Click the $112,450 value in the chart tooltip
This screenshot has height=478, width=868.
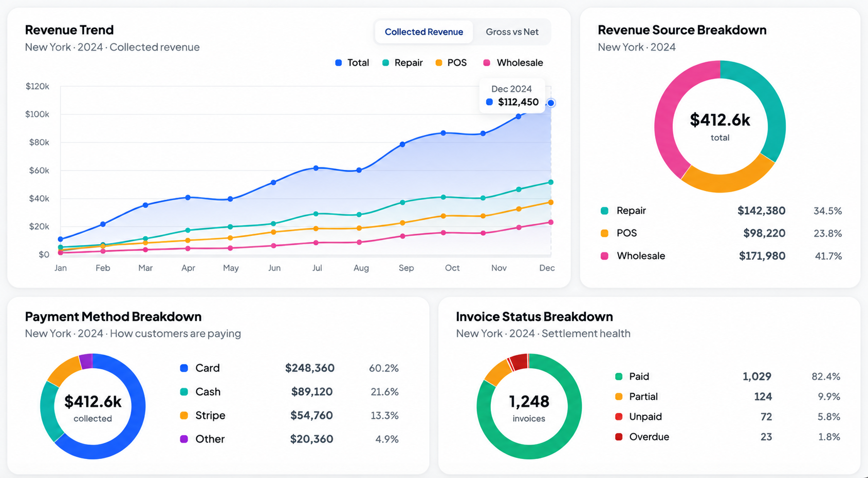(518, 102)
